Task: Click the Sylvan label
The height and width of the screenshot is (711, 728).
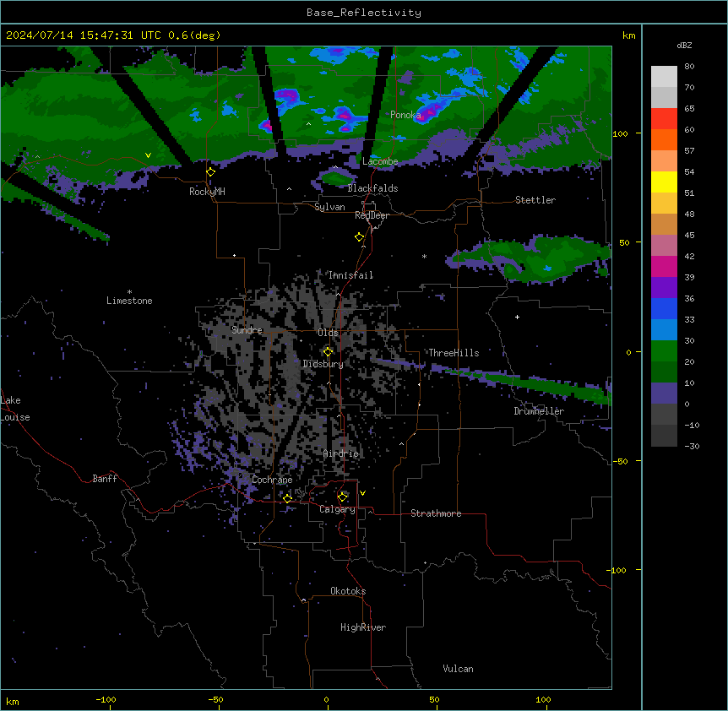Action: (329, 207)
